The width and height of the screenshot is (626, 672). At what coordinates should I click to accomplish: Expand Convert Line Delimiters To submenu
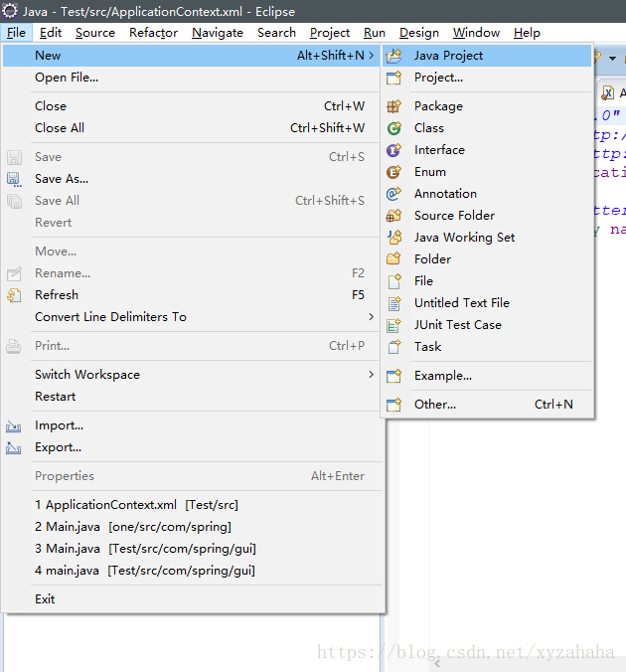[371, 317]
